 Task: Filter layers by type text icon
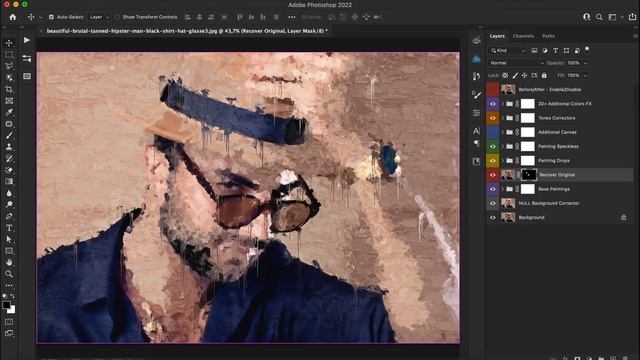click(556, 51)
